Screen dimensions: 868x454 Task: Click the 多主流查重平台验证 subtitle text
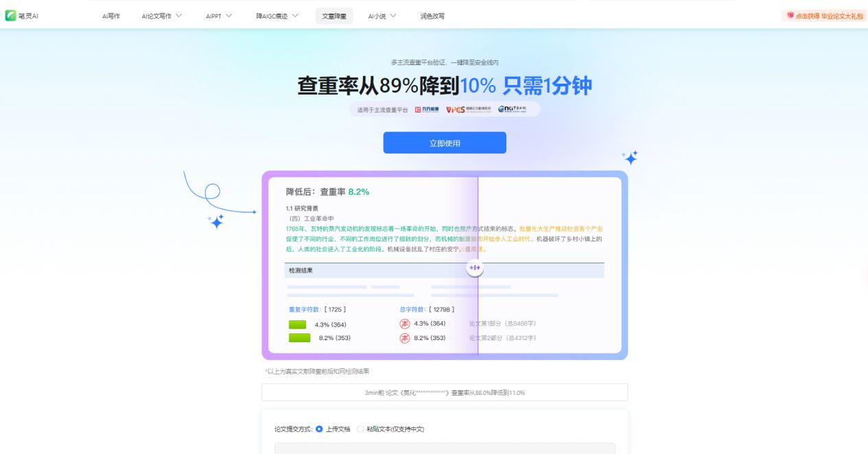445,62
